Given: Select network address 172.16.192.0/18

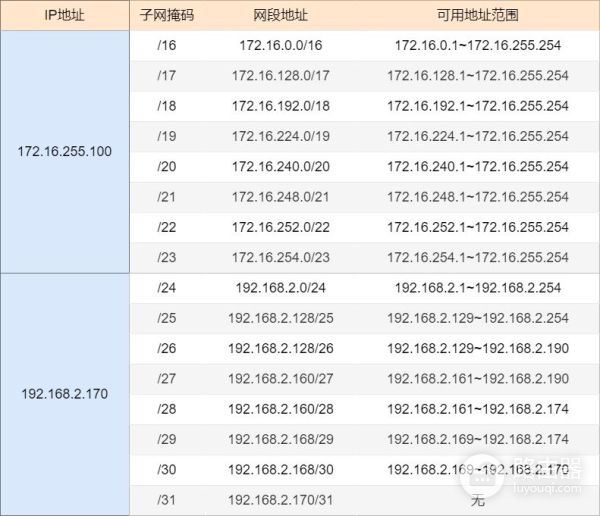Looking at the screenshot, I should (x=281, y=106).
